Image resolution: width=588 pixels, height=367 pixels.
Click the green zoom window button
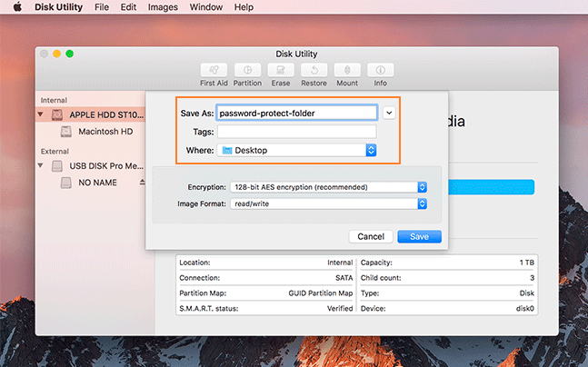tap(69, 54)
